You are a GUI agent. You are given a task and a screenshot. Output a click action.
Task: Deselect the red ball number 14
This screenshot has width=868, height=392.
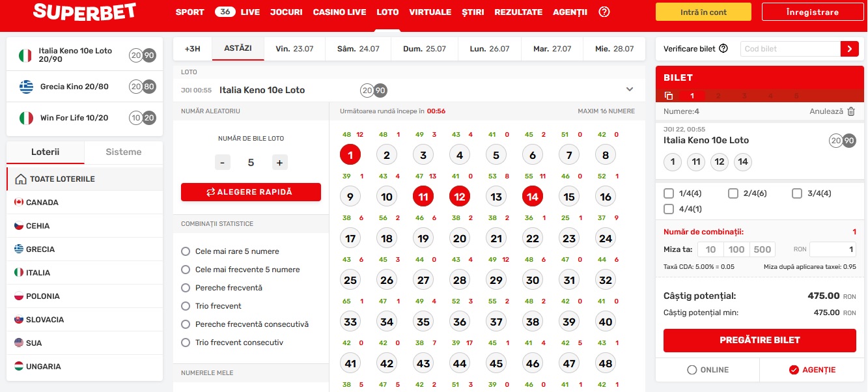[533, 197]
